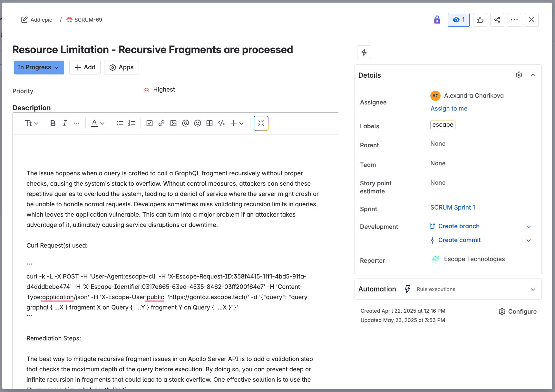The width and height of the screenshot is (555, 392).
Task: Open the more actions menu for the issue
Action: pos(514,20)
